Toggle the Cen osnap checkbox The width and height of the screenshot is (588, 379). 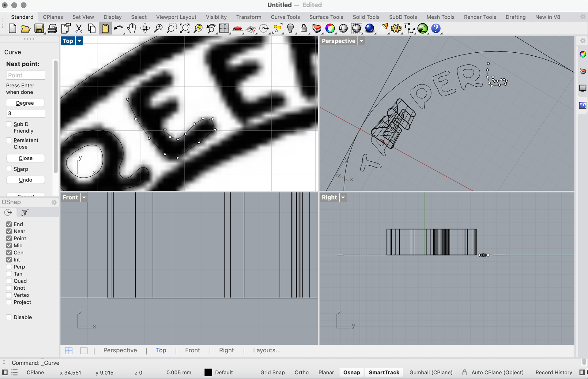click(9, 252)
